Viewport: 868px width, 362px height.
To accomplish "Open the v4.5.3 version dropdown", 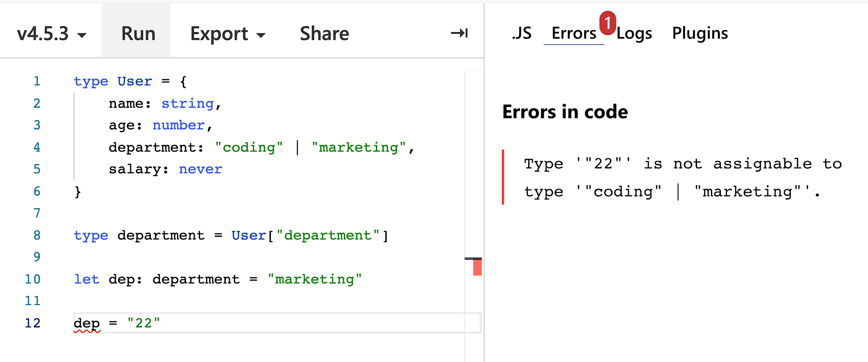I will coord(51,33).
